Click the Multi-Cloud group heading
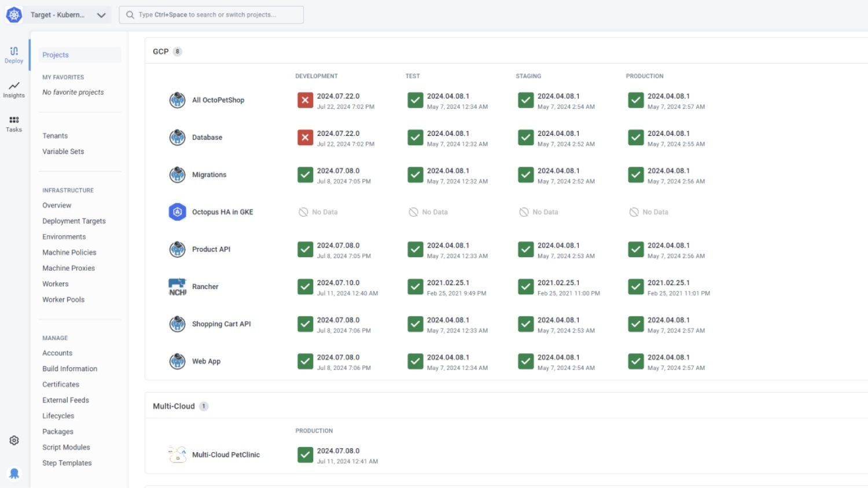Screen dimensions: 868x488 point(174,406)
